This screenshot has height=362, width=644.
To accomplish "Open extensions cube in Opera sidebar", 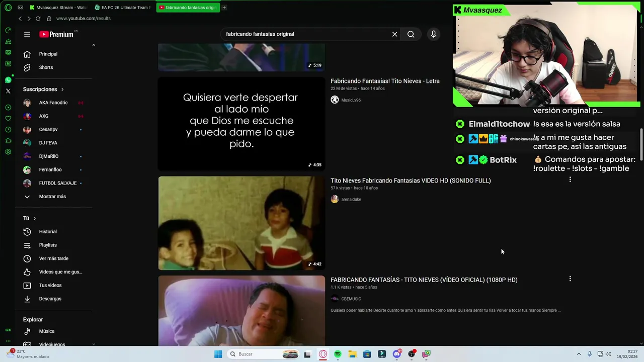I will point(8,141).
